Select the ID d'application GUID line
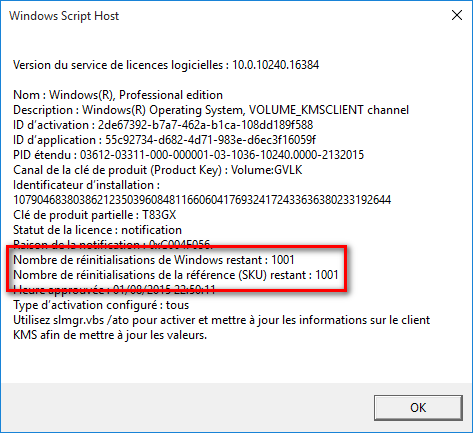 click(x=164, y=140)
